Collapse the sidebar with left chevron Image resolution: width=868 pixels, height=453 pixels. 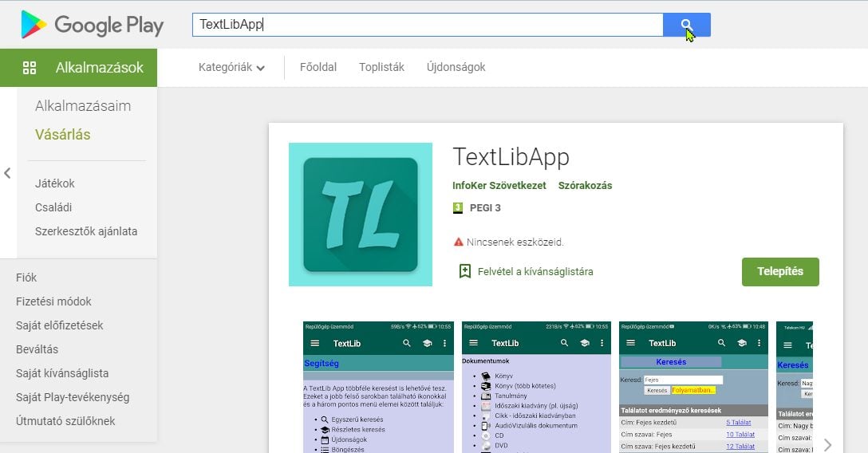(7, 173)
